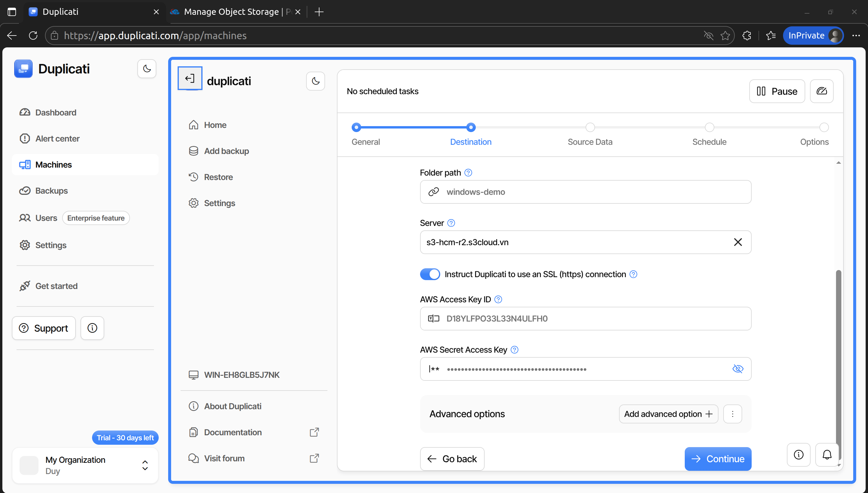Image resolution: width=868 pixels, height=493 pixels.
Task: Show the secret key with the eye icon
Action: [738, 369]
